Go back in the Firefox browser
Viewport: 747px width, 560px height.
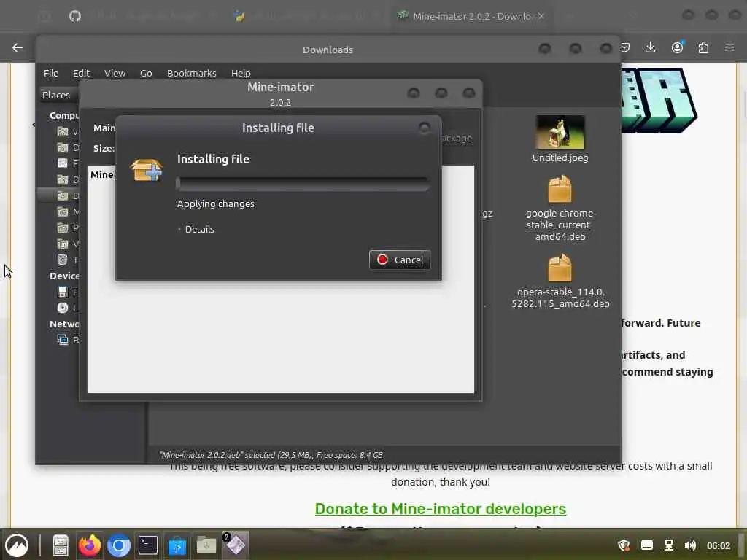[x=18, y=47]
